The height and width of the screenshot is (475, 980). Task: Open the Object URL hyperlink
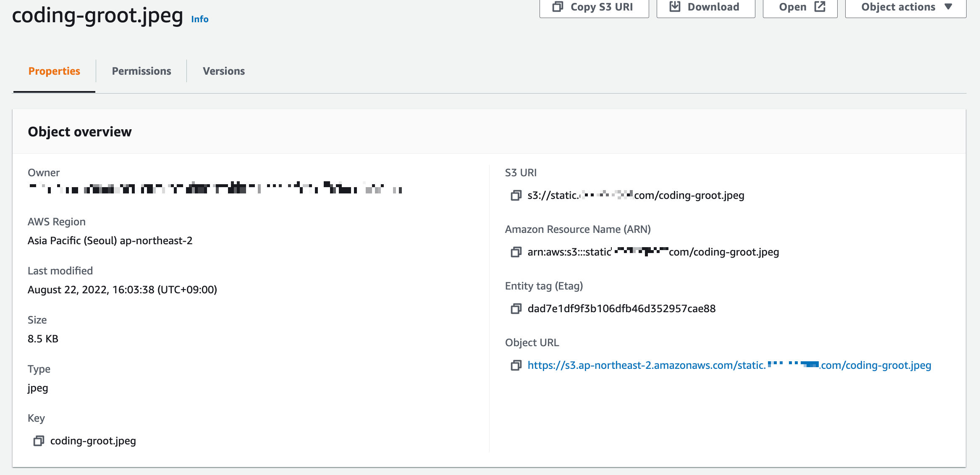(729, 365)
